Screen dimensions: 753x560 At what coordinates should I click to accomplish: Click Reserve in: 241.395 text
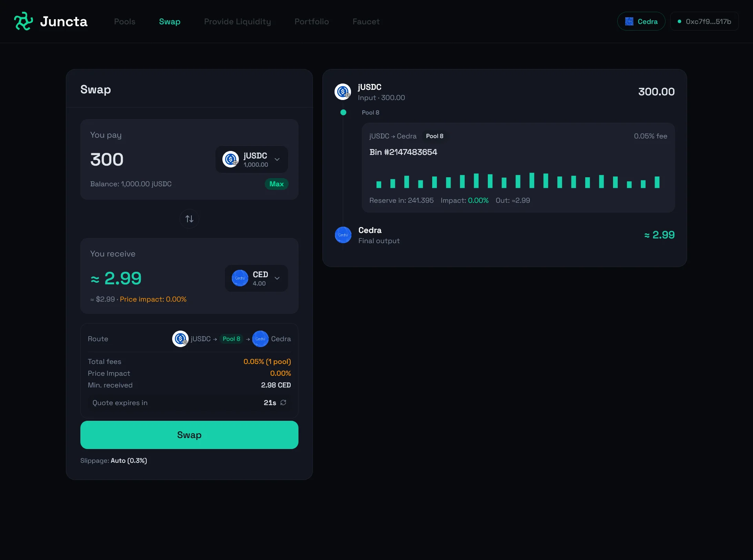(x=402, y=200)
